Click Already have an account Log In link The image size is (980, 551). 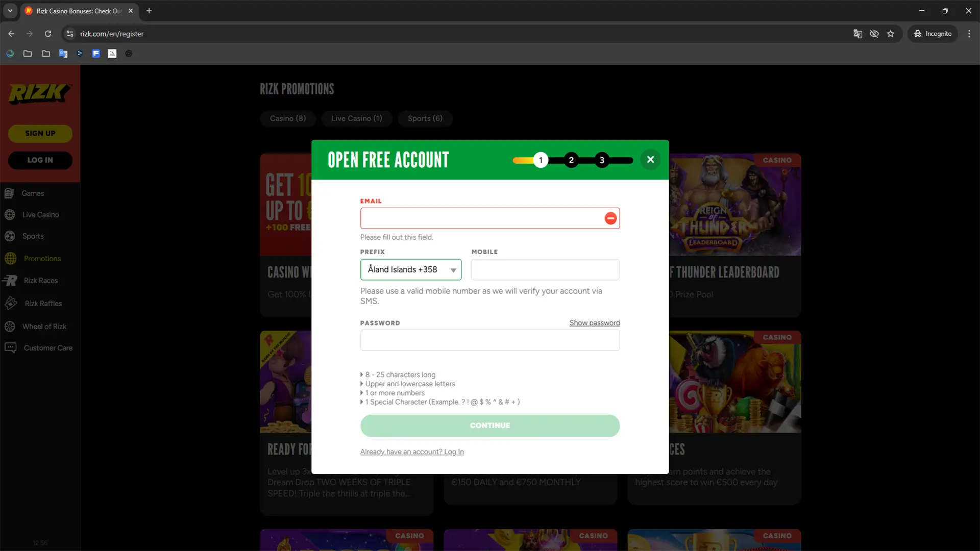411,452
